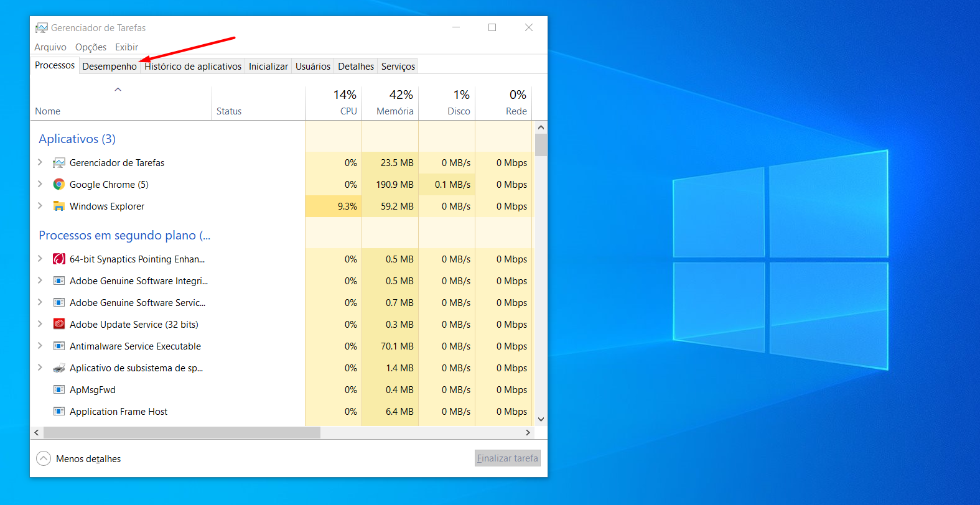The height and width of the screenshot is (505, 980).
Task: Click the Aplicativos (3) group heading
Action: pos(77,139)
